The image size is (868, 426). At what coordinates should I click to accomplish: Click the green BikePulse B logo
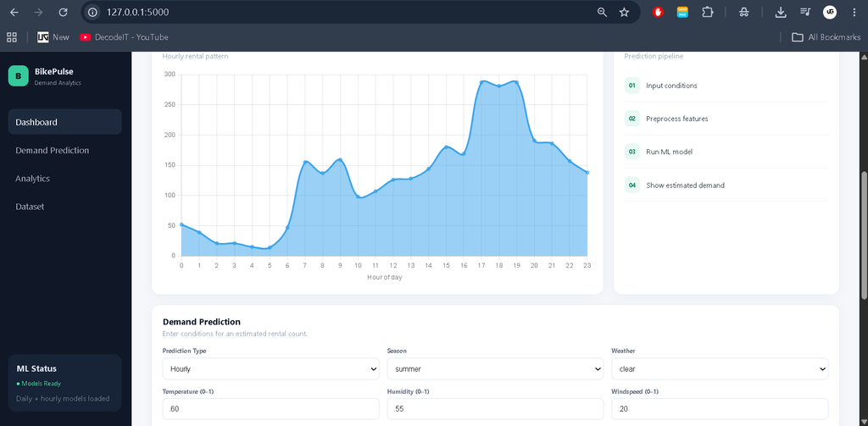pyautogui.click(x=19, y=76)
